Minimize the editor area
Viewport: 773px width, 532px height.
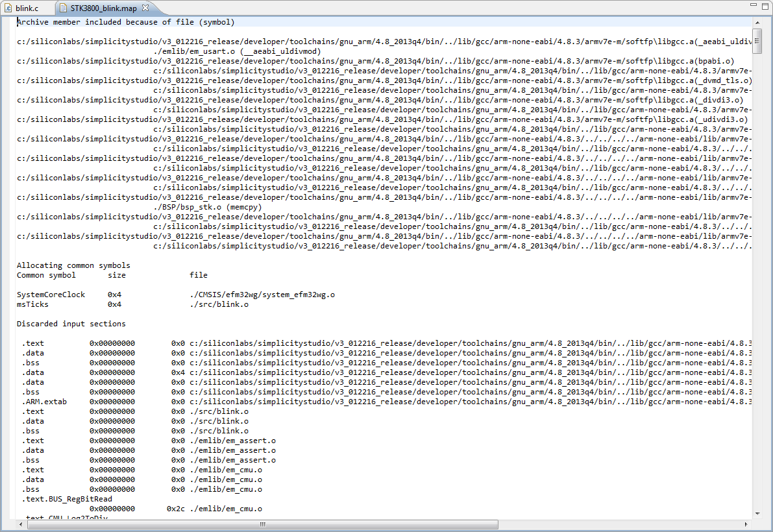pyautogui.click(x=754, y=5)
